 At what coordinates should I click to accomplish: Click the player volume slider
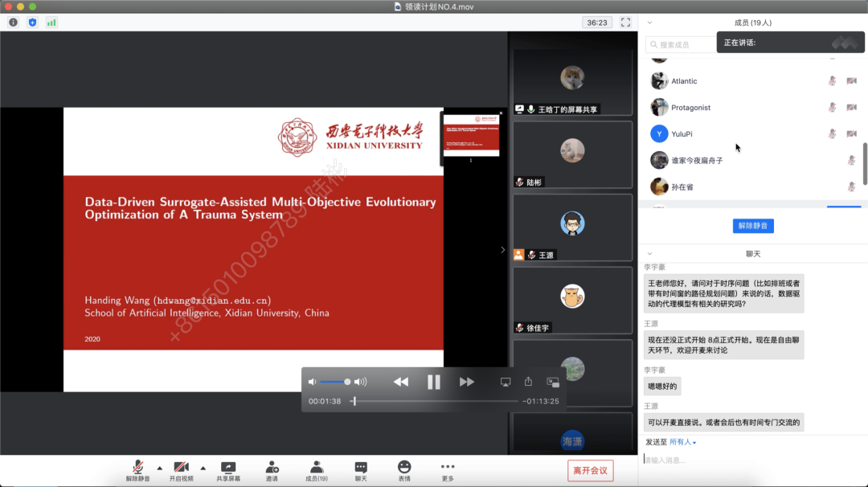click(335, 382)
